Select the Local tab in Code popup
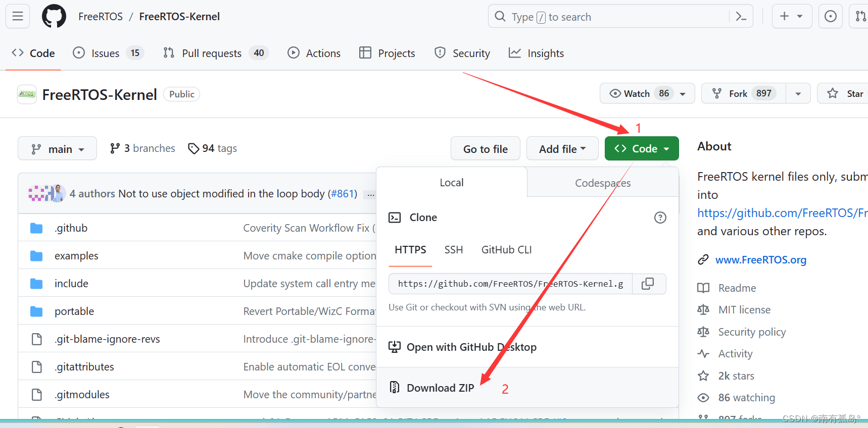The height and width of the screenshot is (428, 868). (451, 183)
